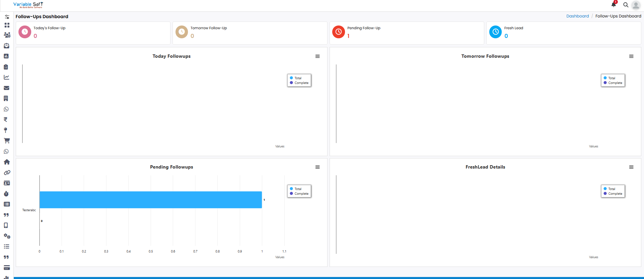The image size is (644, 279).
Task: Open the building icon in sidebar
Action: [x=6, y=98]
